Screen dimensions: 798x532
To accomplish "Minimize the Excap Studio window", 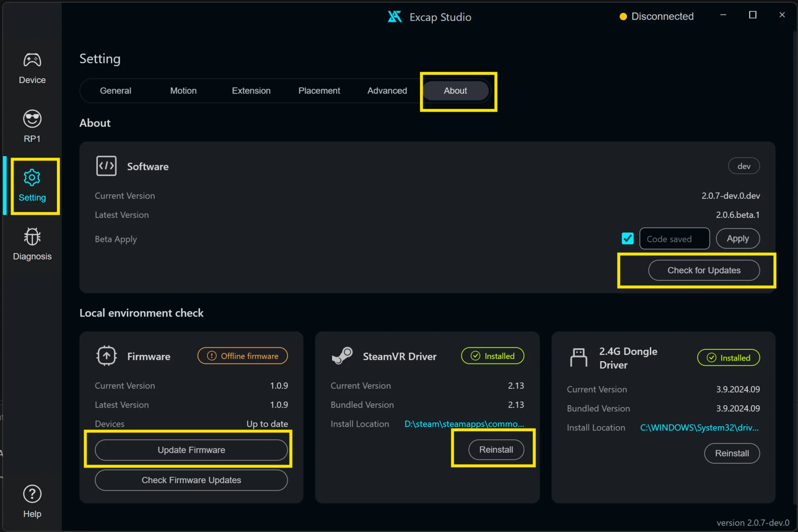I will [x=723, y=15].
